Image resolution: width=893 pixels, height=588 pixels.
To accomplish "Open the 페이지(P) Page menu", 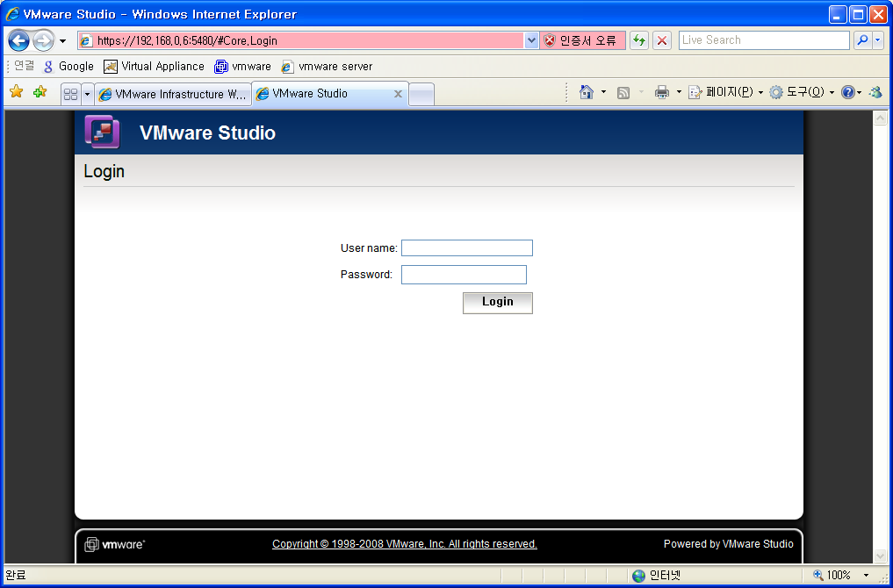I will click(x=725, y=92).
